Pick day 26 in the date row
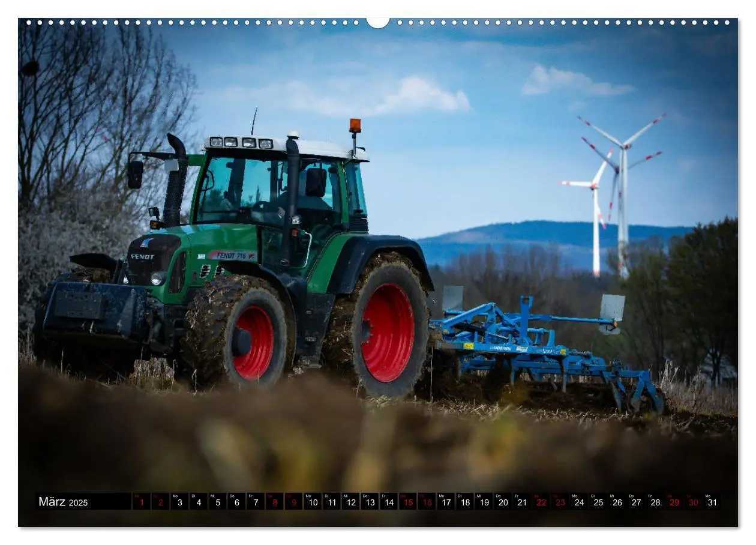Screen dimensions: 756x545 click(x=616, y=502)
